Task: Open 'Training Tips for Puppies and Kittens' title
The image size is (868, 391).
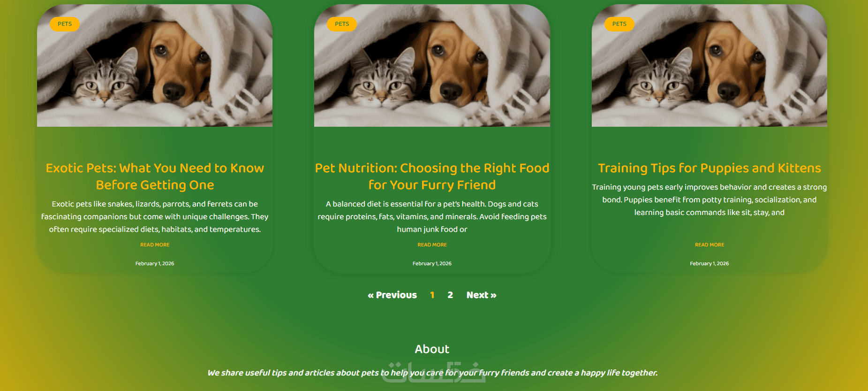Action: coord(709,168)
